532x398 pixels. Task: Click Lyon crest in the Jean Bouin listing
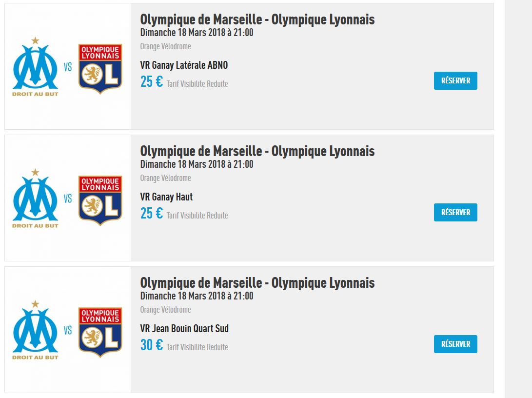point(100,332)
